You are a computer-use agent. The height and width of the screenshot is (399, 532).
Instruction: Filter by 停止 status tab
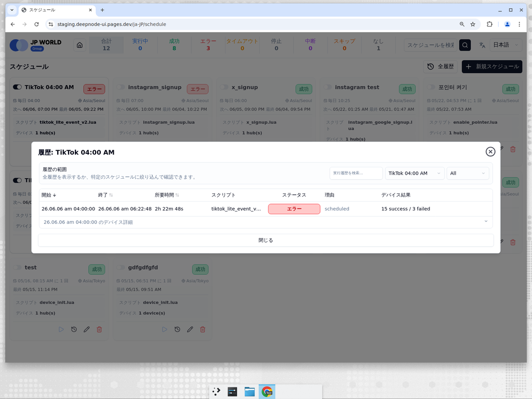coord(276,45)
